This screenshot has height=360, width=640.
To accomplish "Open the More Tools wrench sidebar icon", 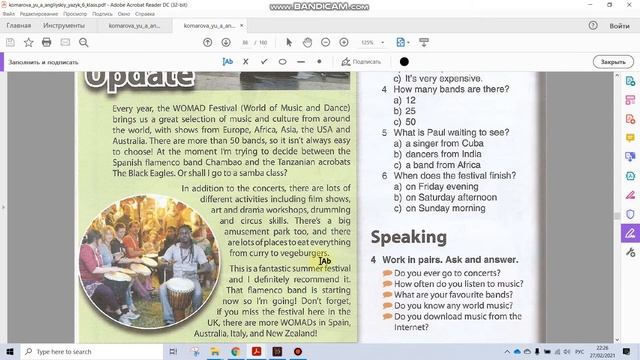I will coord(630,252).
